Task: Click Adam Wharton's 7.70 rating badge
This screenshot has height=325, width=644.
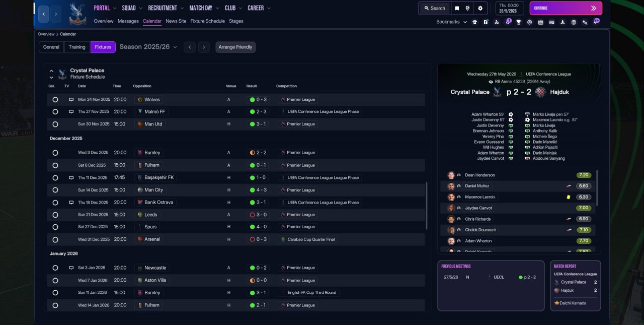Action: [584, 241]
